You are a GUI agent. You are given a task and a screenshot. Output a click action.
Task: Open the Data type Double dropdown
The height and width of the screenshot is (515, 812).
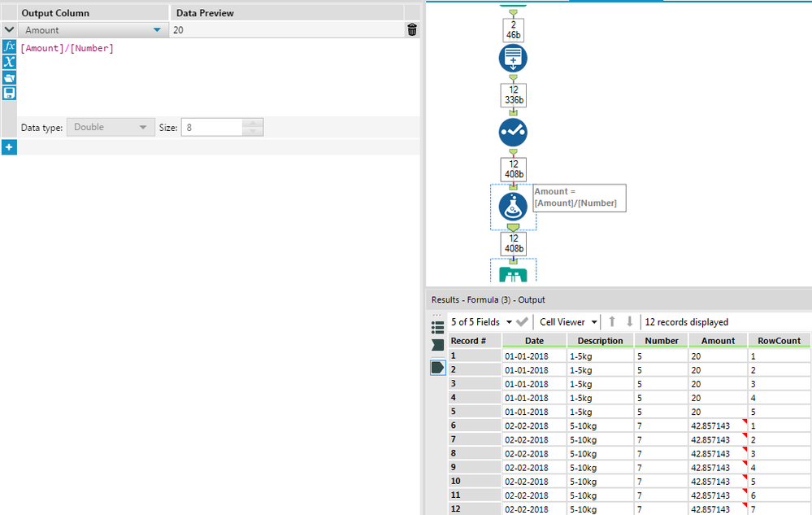111,127
